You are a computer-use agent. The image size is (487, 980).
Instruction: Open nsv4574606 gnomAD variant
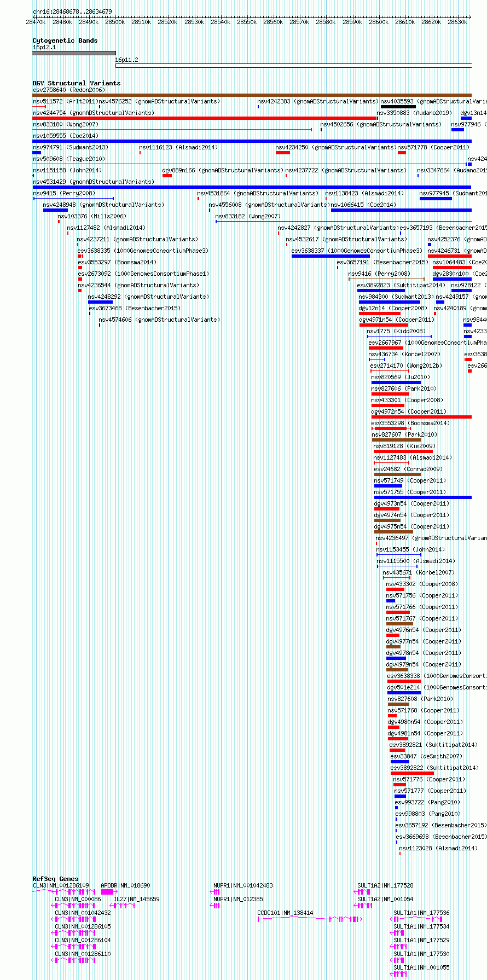[159, 320]
